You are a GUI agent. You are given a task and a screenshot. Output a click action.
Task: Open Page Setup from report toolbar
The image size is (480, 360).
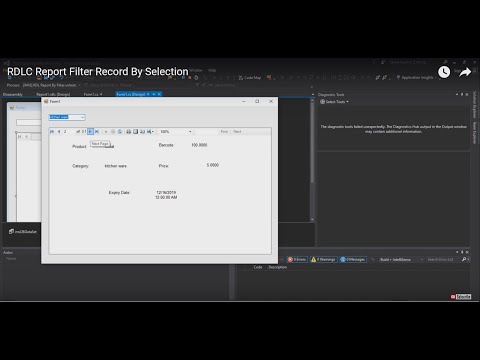pos(142,132)
